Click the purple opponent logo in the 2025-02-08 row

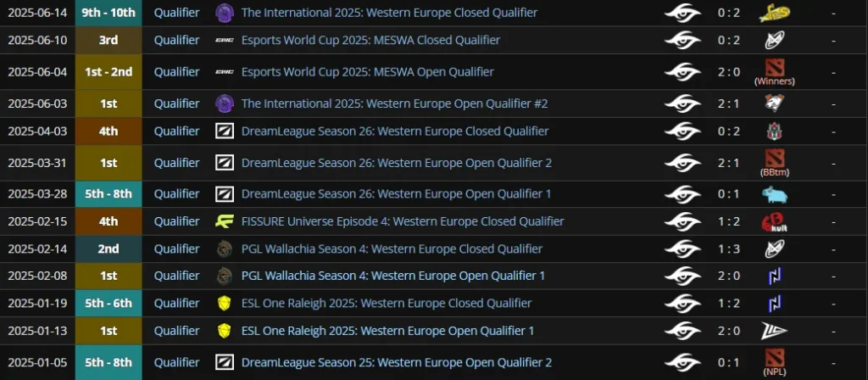775,276
